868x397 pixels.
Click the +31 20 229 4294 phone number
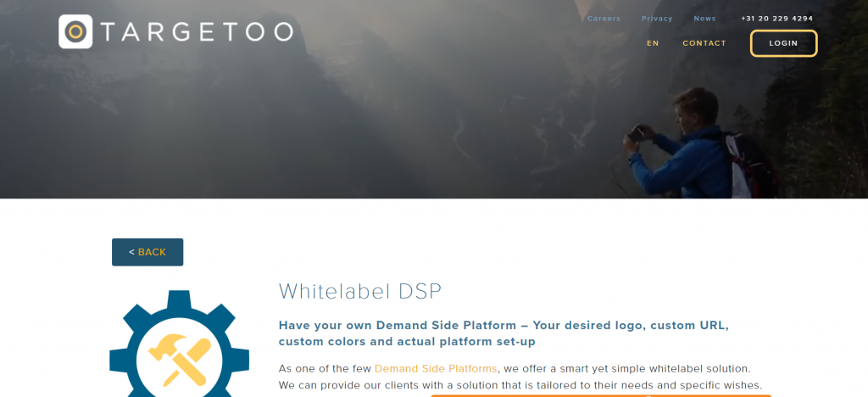[x=777, y=19]
